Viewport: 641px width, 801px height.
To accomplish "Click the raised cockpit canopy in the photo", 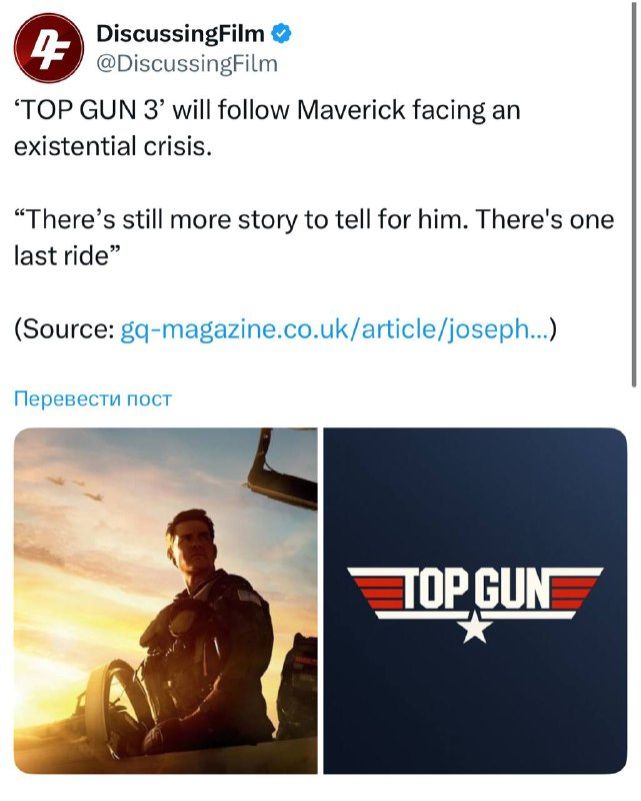I will [x=282, y=468].
